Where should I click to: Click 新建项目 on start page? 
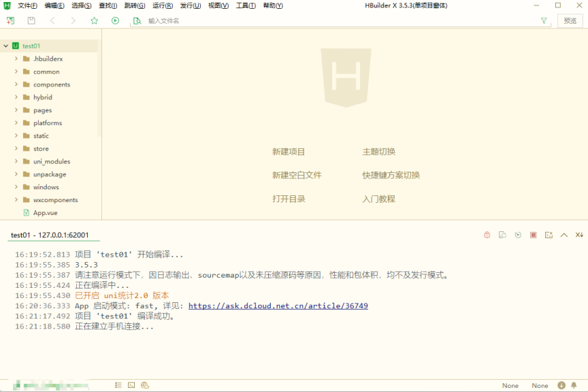pyautogui.click(x=289, y=152)
